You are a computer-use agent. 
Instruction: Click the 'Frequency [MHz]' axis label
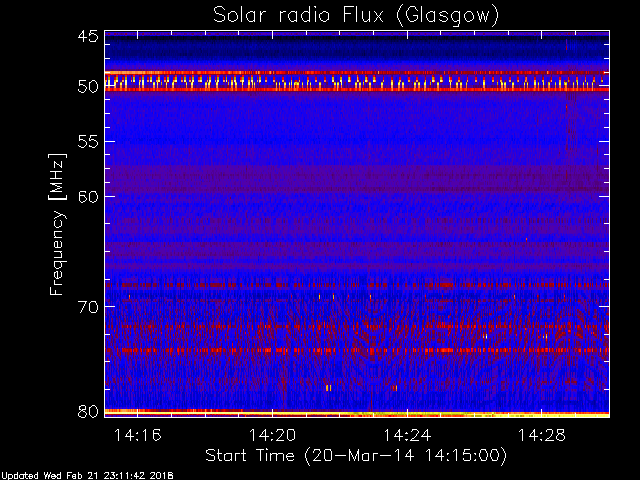pos(57,224)
